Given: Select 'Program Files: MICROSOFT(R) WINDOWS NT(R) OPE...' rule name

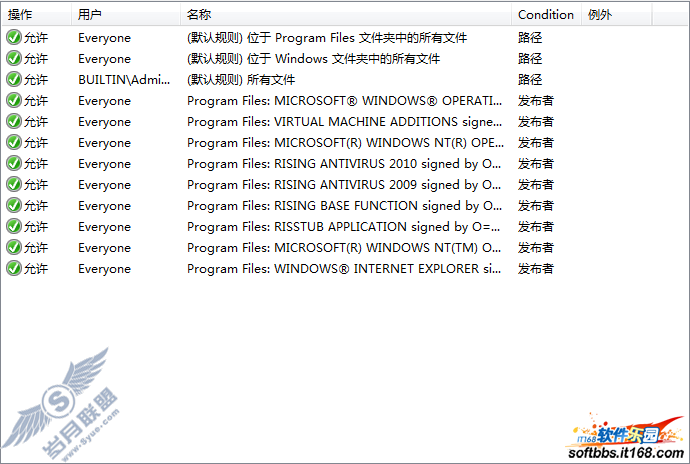Looking at the screenshot, I should [345, 143].
